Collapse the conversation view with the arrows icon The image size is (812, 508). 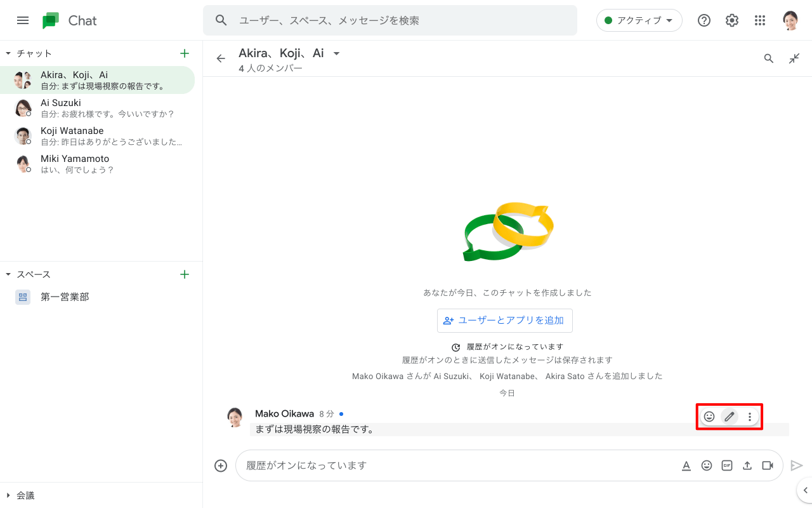click(x=794, y=58)
